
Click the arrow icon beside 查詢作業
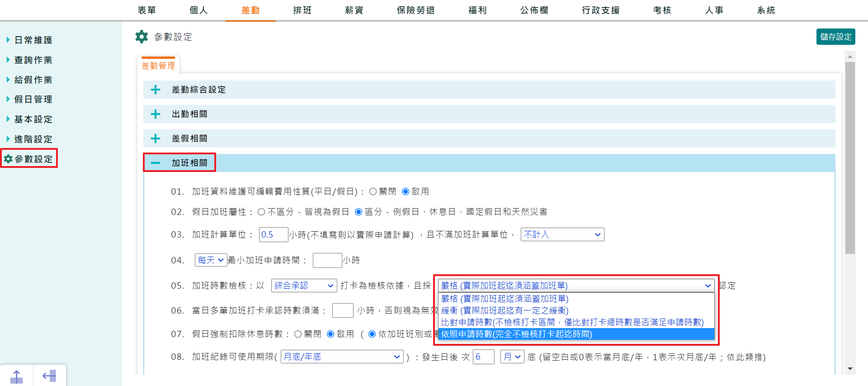[x=8, y=60]
